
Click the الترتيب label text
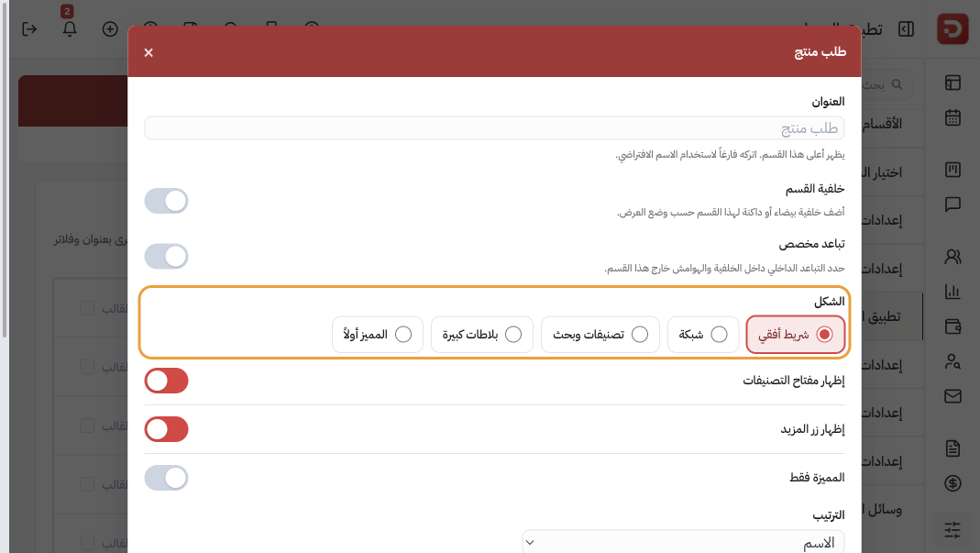[x=828, y=515]
